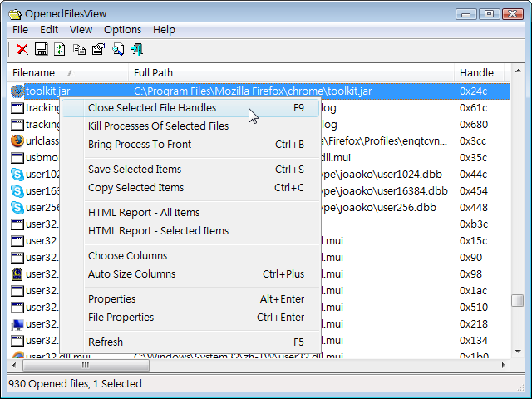Click the floppy disk save toolbar icon
Viewport: 532px width, 399px height.
(x=42, y=49)
